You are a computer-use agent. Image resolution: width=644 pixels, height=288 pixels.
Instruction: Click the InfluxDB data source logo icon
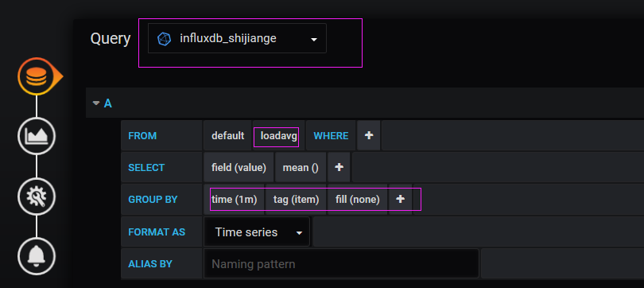[165, 39]
